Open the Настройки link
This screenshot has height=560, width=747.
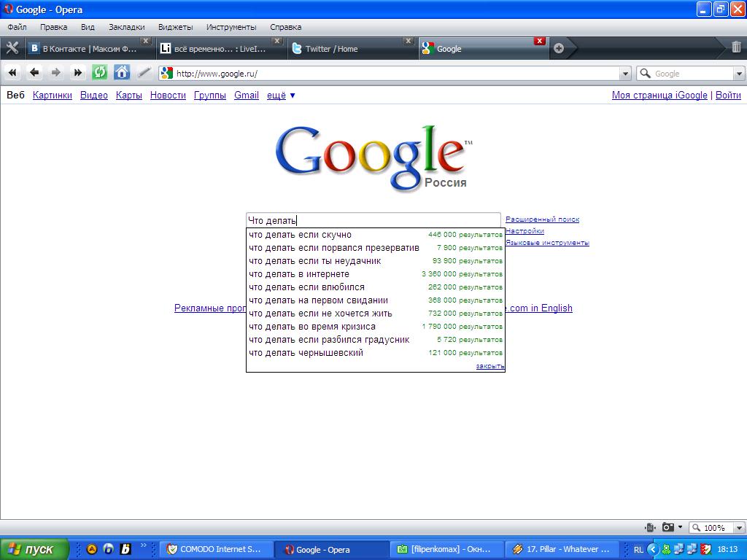click(x=525, y=231)
